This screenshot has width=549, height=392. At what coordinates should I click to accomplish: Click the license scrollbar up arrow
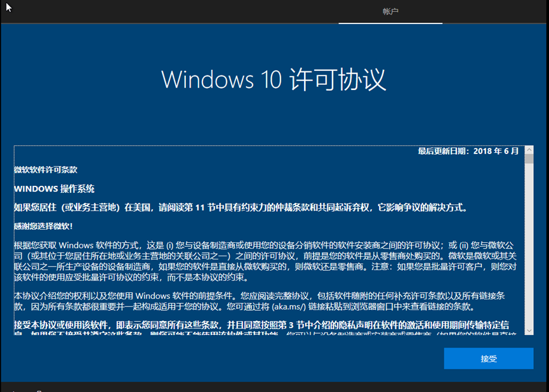[529, 150]
